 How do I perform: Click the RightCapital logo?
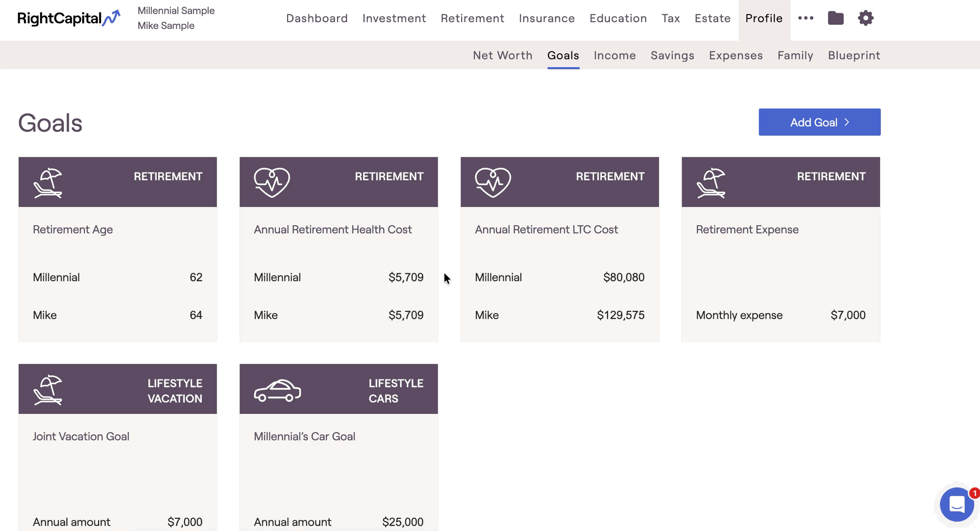tap(69, 18)
